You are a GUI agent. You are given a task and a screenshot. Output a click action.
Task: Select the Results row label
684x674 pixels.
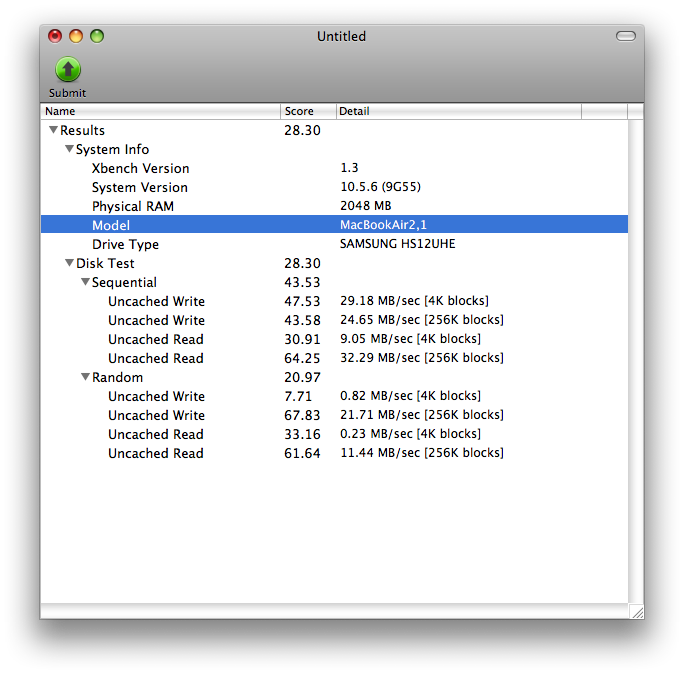[x=82, y=130]
